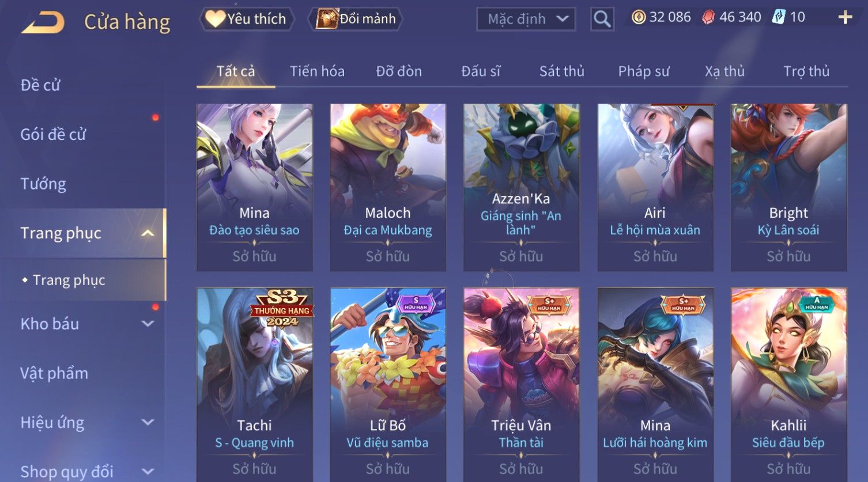Open Gói đề cử in sidebar
This screenshot has height=482, width=868.
(x=53, y=134)
